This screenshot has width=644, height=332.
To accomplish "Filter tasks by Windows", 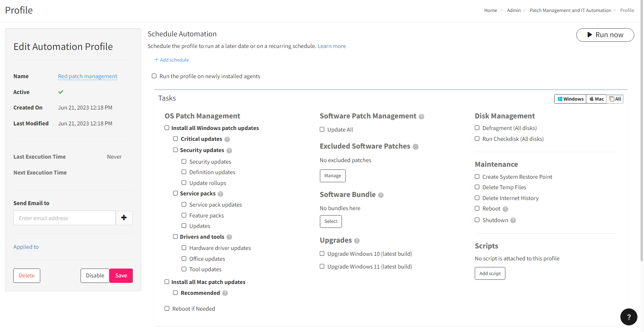I will [x=570, y=99].
